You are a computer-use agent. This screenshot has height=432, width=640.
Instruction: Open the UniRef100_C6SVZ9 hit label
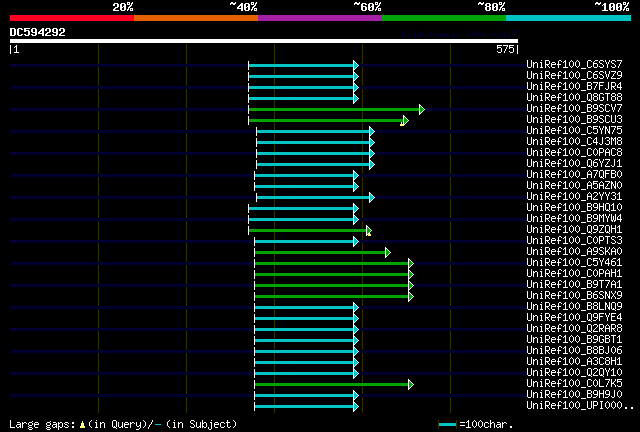tap(574, 76)
